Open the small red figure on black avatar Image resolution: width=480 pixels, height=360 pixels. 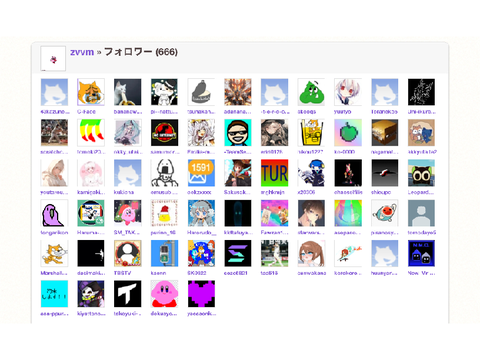tap(348, 173)
